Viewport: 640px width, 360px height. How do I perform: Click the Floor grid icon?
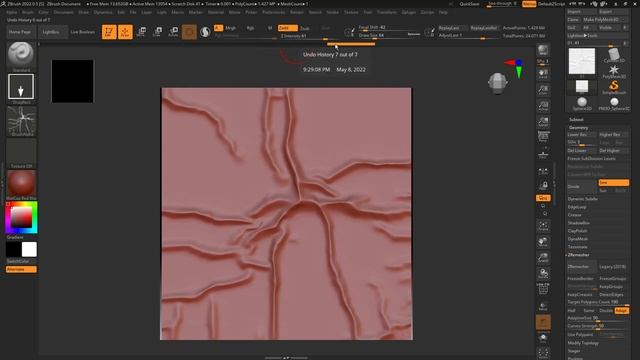tap(543, 154)
